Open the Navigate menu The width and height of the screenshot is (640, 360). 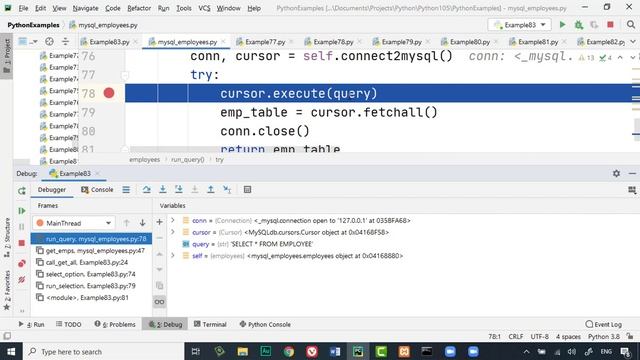point(85,8)
